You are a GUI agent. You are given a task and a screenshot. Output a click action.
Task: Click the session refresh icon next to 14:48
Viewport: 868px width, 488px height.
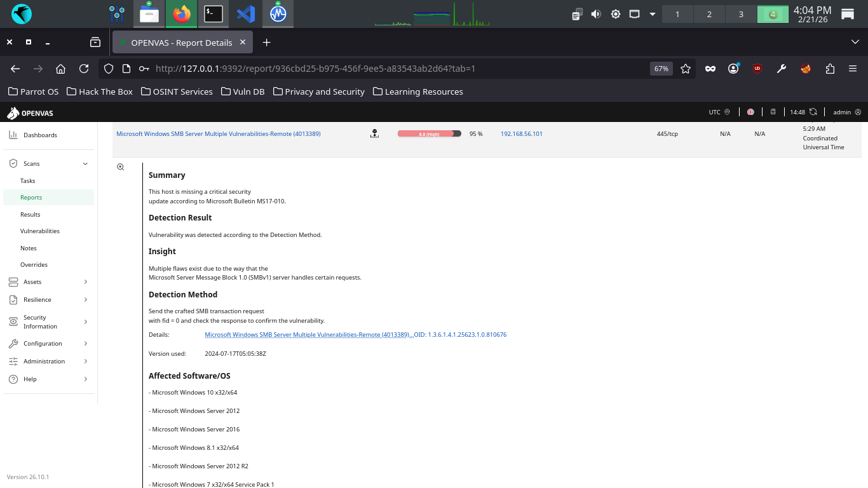point(813,112)
